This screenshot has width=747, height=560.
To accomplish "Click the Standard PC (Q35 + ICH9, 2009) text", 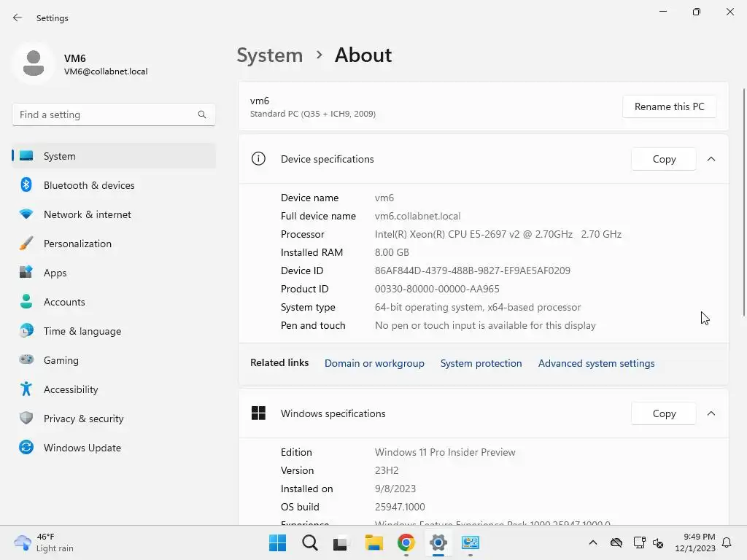I will tap(312, 114).
